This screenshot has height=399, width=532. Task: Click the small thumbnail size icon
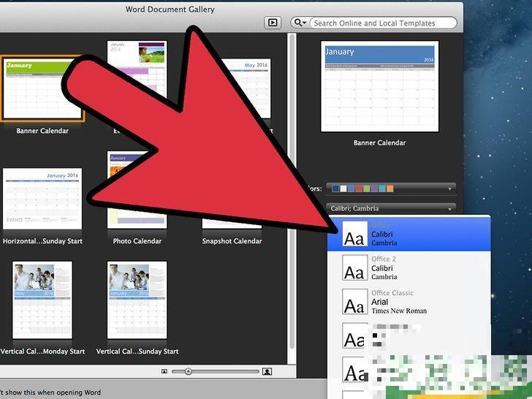pyautogui.click(x=164, y=371)
